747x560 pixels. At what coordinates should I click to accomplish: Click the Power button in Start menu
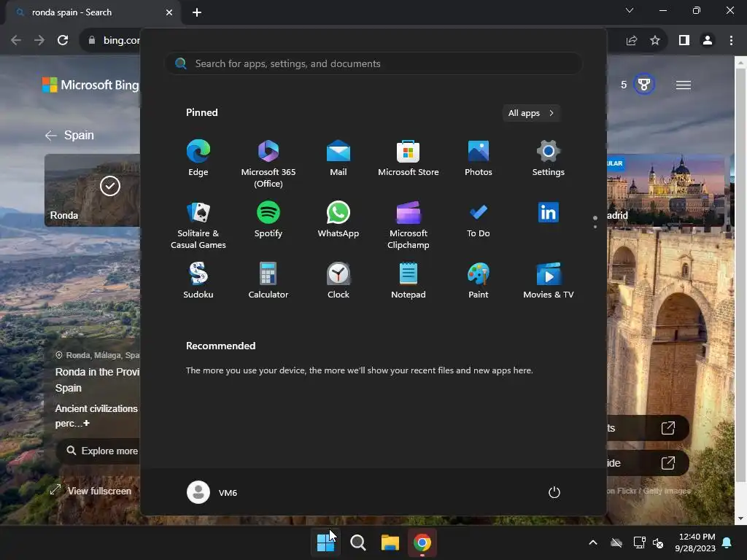point(554,492)
